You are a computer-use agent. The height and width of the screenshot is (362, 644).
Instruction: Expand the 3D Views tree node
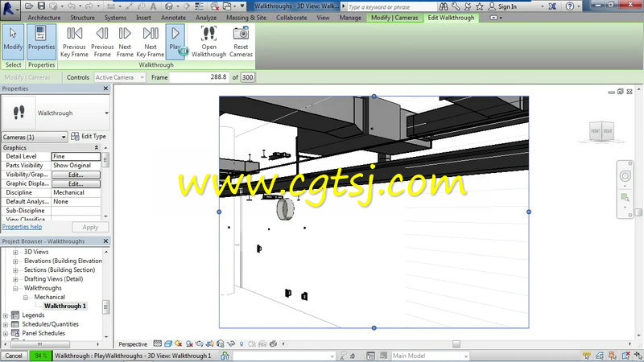point(15,252)
